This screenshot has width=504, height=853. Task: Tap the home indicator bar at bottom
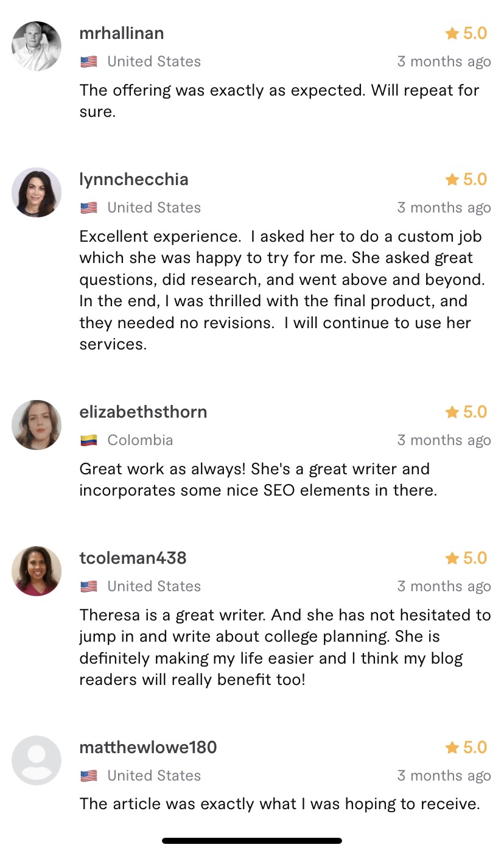(x=252, y=841)
